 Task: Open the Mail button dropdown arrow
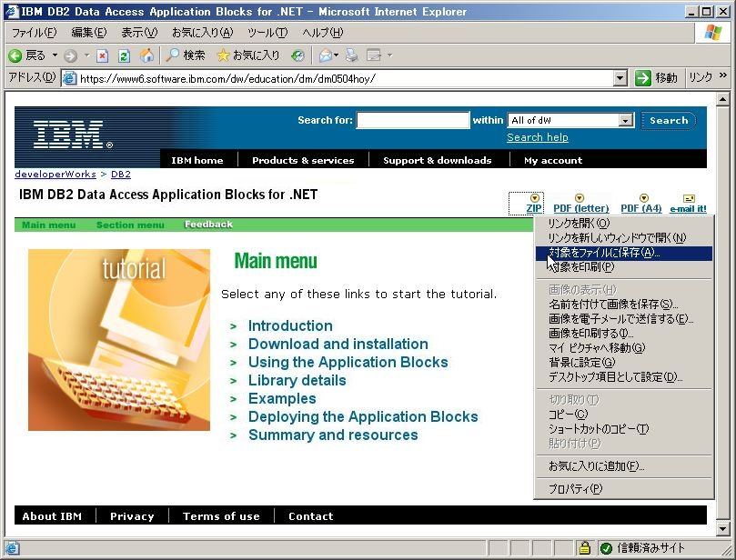(336, 55)
